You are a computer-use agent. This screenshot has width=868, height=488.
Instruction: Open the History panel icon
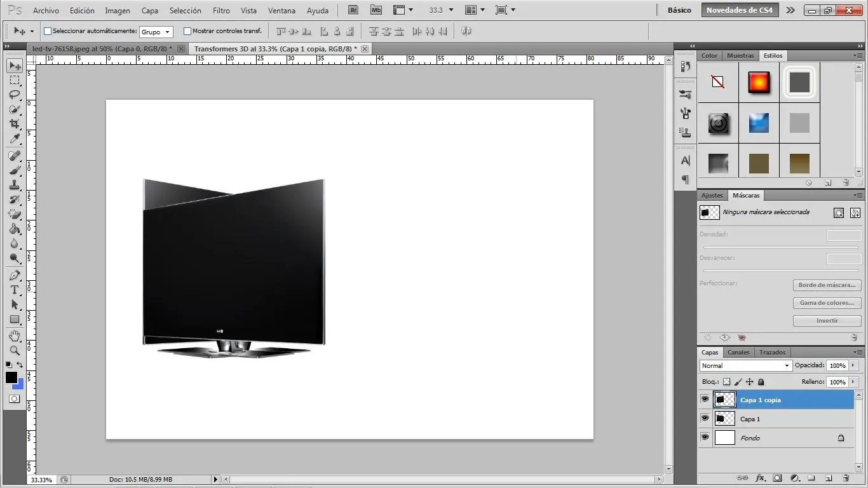685,66
